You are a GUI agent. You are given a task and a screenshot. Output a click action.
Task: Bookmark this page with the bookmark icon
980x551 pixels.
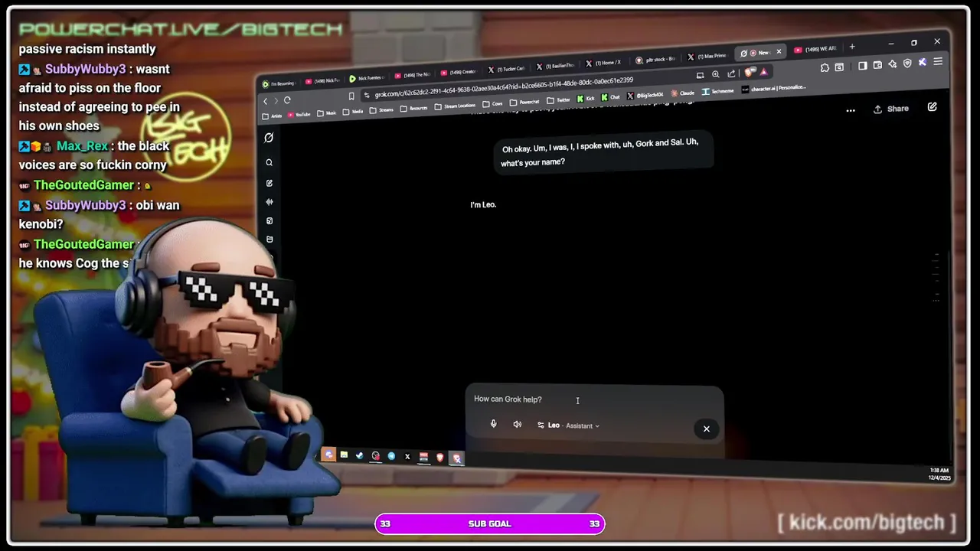pyautogui.click(x=351, y=96)
